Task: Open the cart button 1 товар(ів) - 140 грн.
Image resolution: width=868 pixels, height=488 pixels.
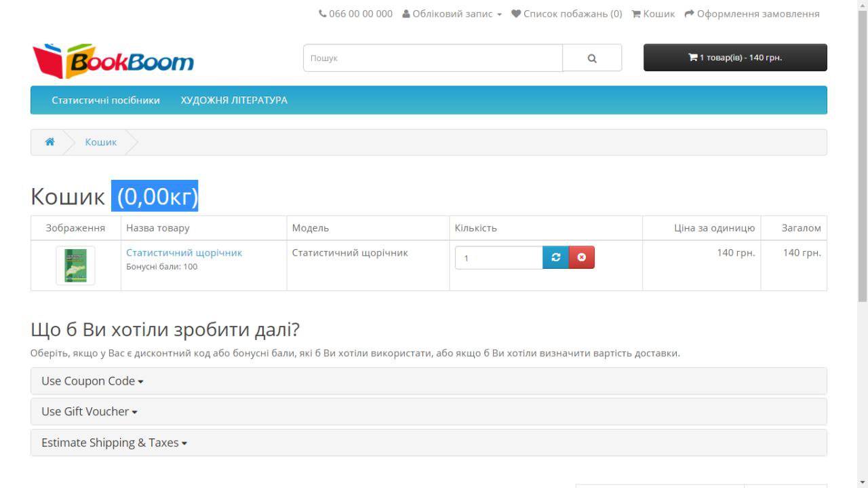Action: tap(735, 58)
